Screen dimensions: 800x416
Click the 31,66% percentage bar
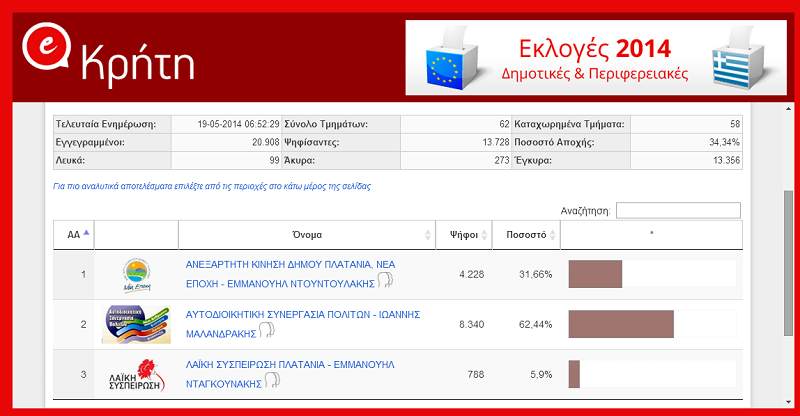[x=595, y=274]
